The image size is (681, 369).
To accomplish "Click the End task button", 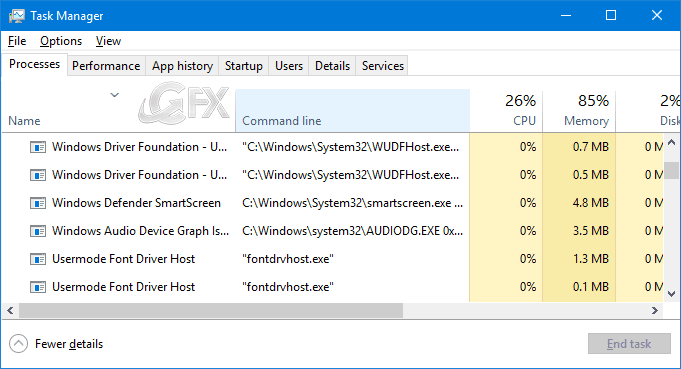I will (x=629, y=344).
